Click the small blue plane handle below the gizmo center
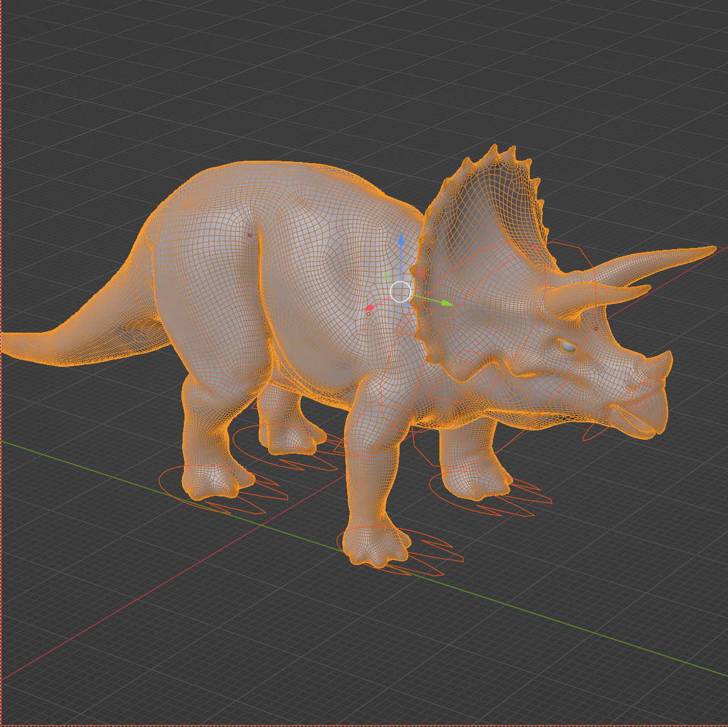The width and height of the screenshot is (728, 727). coord(406,305)
